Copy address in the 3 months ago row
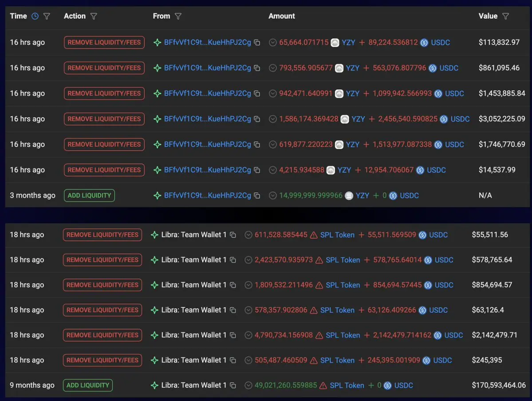This screenshot has height=401, width=532. pyautogui.click(x=257, y=195)
